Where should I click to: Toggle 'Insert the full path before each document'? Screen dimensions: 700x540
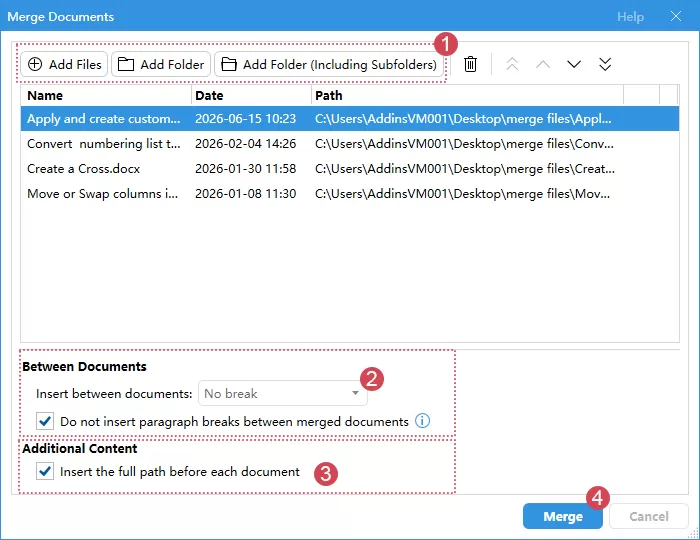45,471
